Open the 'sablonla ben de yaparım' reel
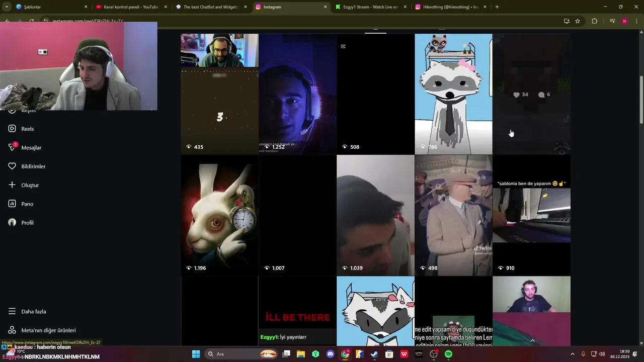This screenshot has height=362, width=644. click(x=531, y=215)
